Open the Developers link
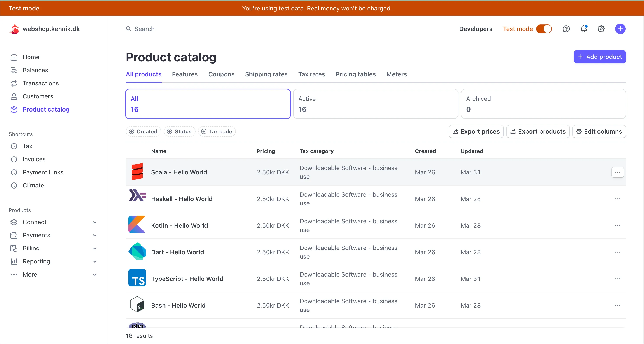Image resolution: width=644 pixels, height=344 pixels. coord(476,29)
